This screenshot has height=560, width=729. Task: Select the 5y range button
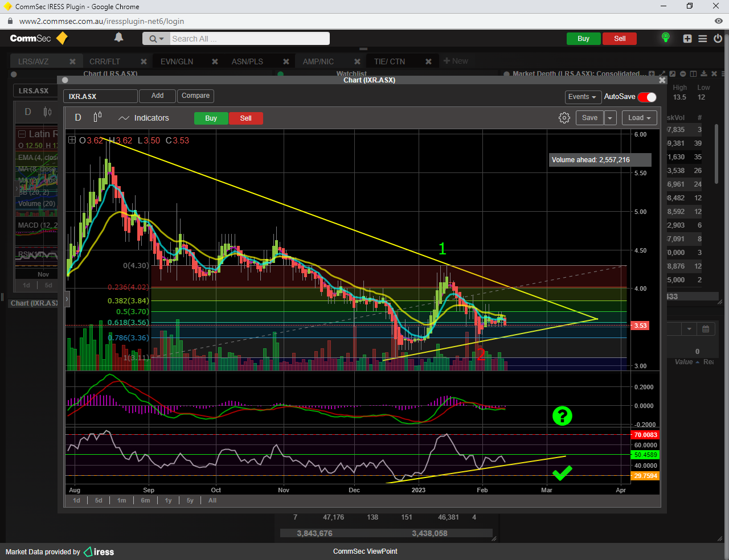(190, 500)
